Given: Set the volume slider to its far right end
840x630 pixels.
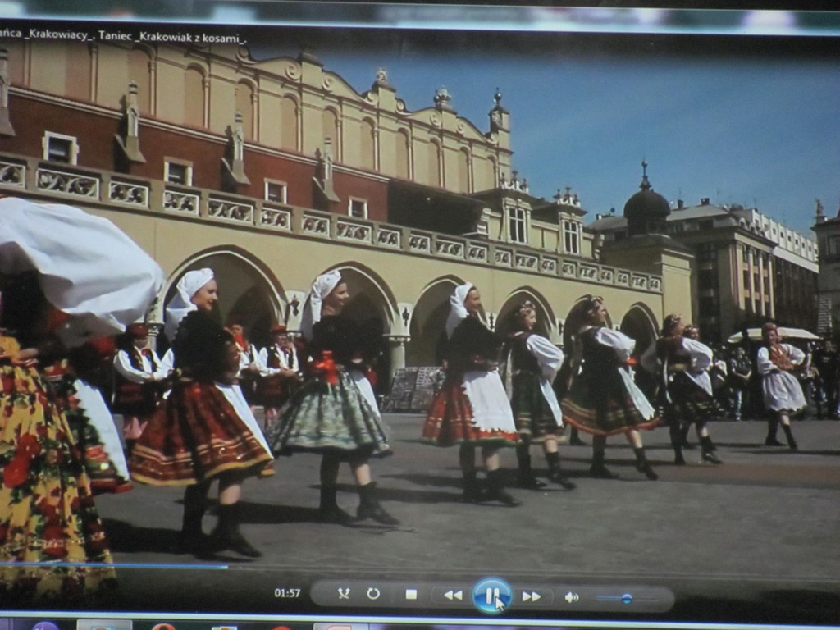Looking at the screenshot, I should click(656, 599).
